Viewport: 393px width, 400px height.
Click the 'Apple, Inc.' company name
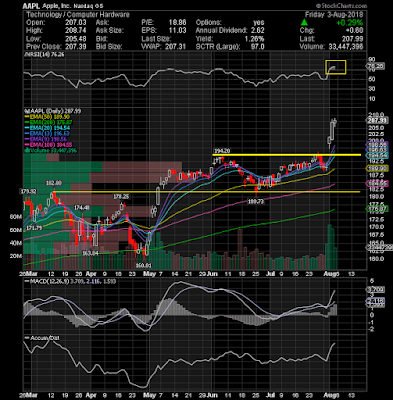tap(57, 6)
